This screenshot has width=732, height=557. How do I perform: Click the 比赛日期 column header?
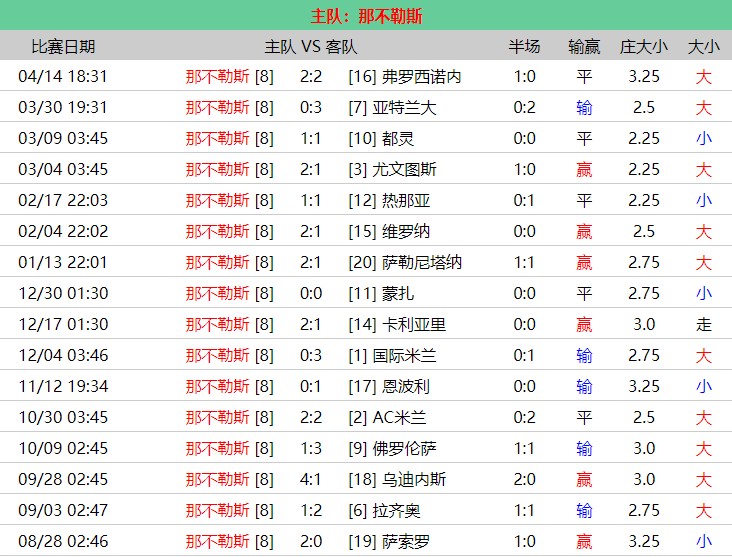(x=63, y=46)
